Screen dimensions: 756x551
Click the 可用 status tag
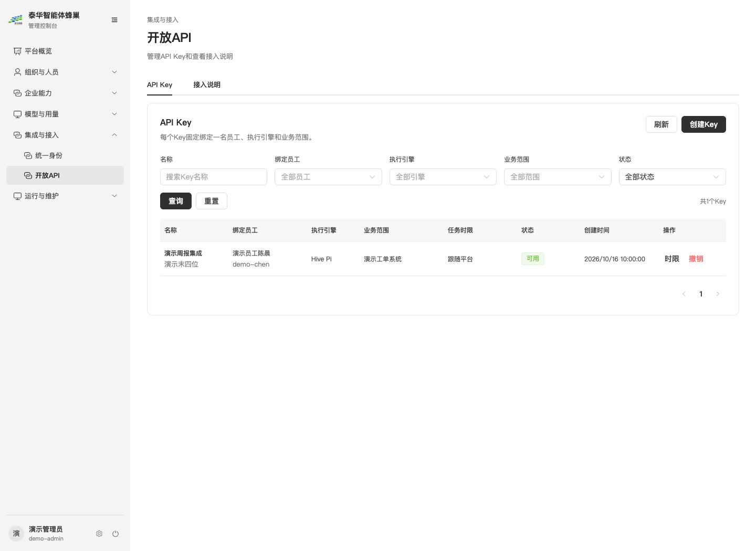pos(533,259)
